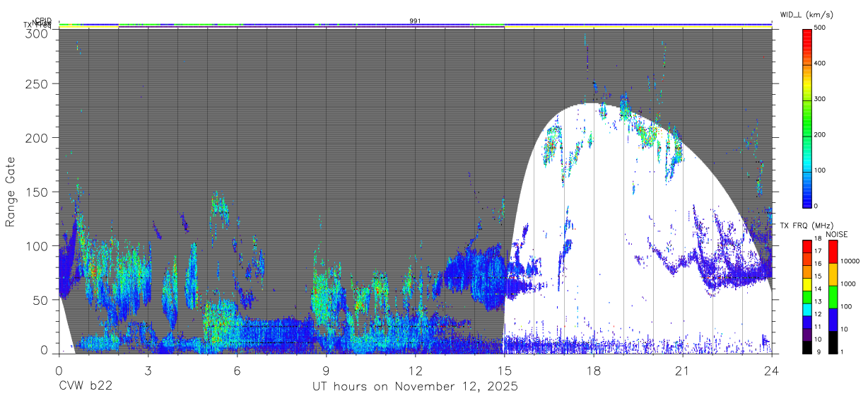Click the '150' range gate tick label
The height and width of the screenshot is (401, 868).
pyautogui.click(x=38, y=192)
